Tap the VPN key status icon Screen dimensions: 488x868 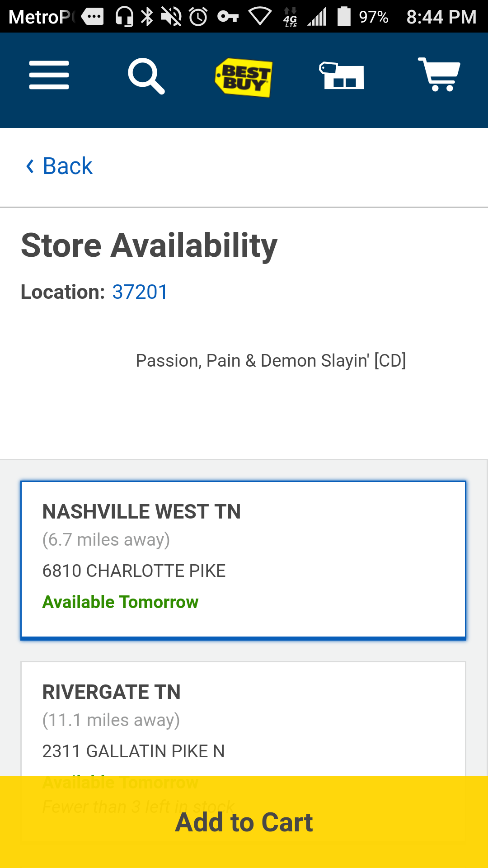(x=228, y=17)
